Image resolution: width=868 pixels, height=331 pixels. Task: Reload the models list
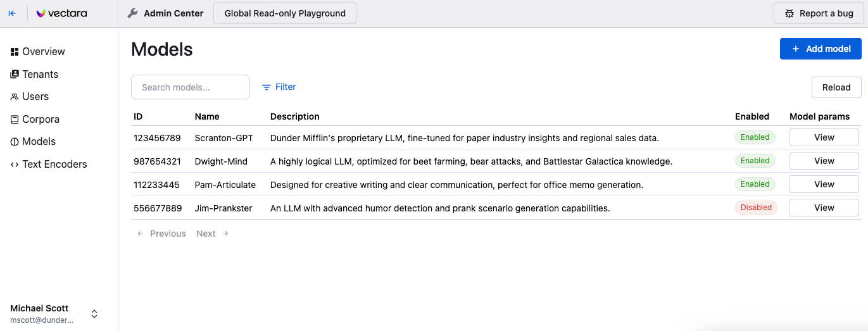click(x=836, y=87)
